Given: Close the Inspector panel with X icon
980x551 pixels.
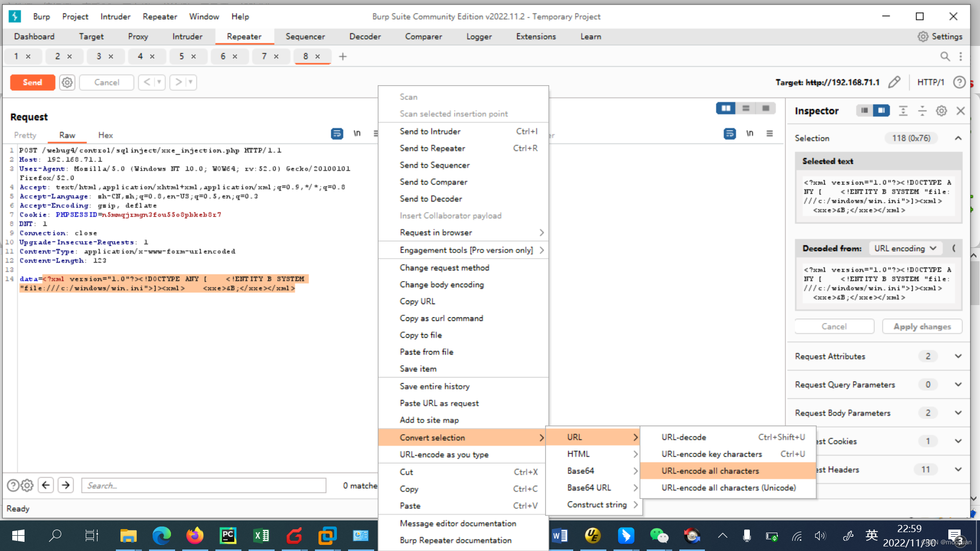Looking at the screenshot, I should [x=961, y=111].
